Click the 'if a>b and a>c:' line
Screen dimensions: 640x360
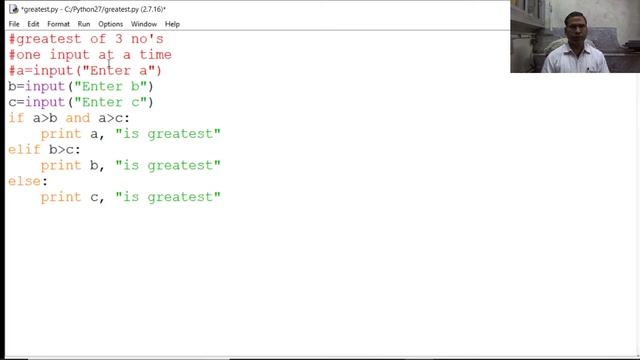69,118
